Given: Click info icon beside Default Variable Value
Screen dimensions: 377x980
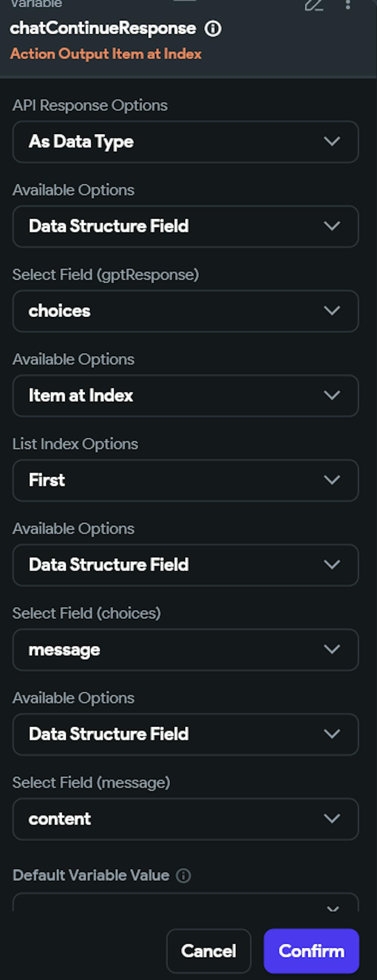Looking at the screenshot, I should (x=183, y=875).
